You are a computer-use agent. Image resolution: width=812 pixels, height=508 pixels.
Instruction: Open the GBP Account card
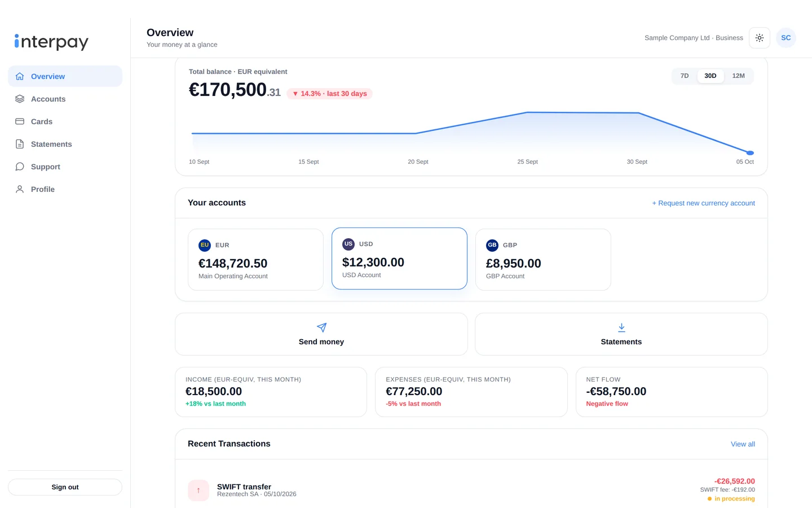click(543, 260)
